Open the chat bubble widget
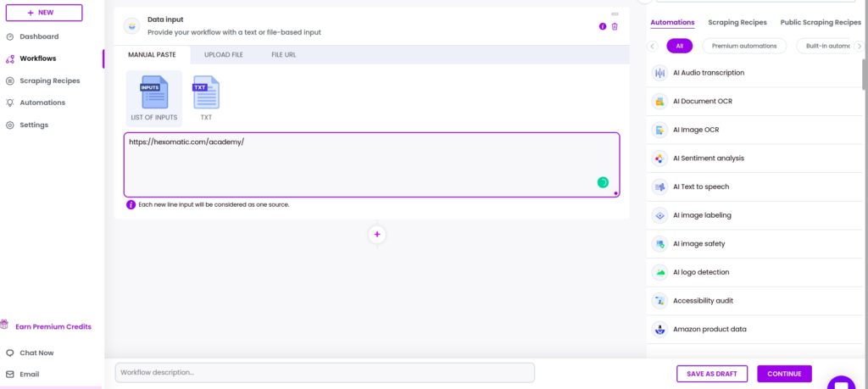868x389 pixels. coord(841,383)
